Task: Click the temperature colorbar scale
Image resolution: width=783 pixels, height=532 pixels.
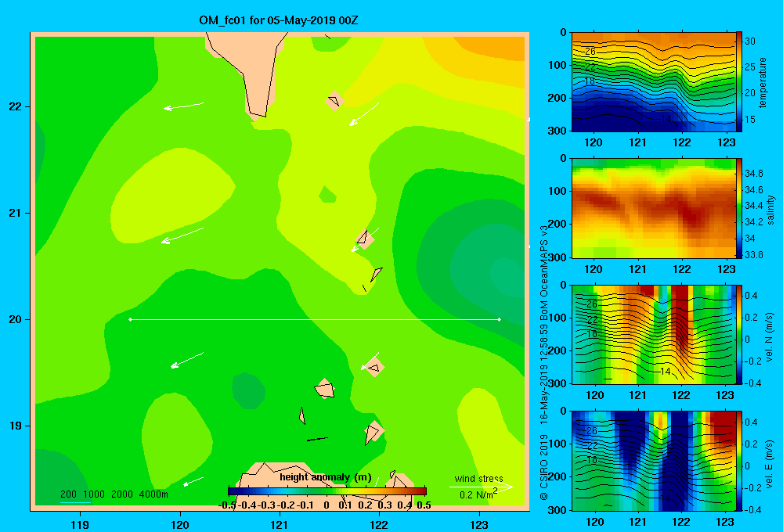Action: coord(739,81)
